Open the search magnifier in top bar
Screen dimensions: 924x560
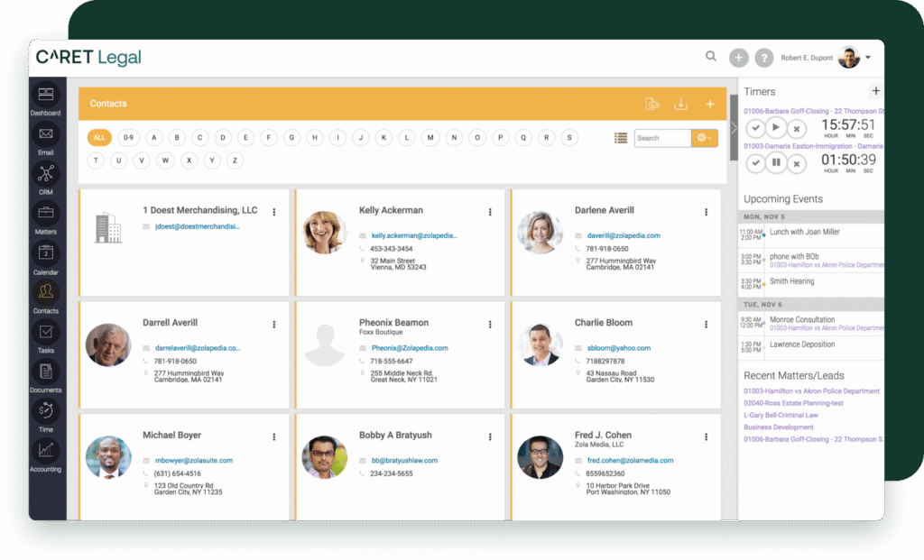pos(711,57)
